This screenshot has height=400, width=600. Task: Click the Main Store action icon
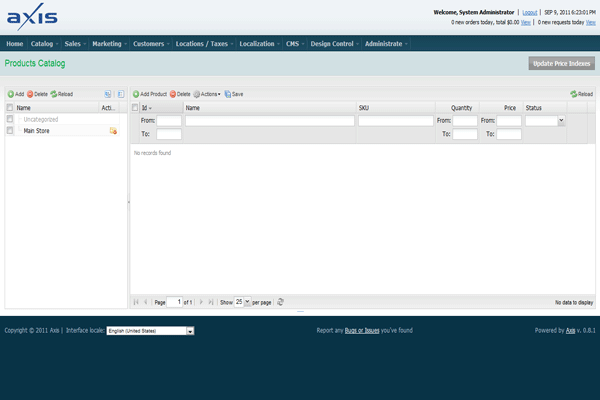click(113, 131)
